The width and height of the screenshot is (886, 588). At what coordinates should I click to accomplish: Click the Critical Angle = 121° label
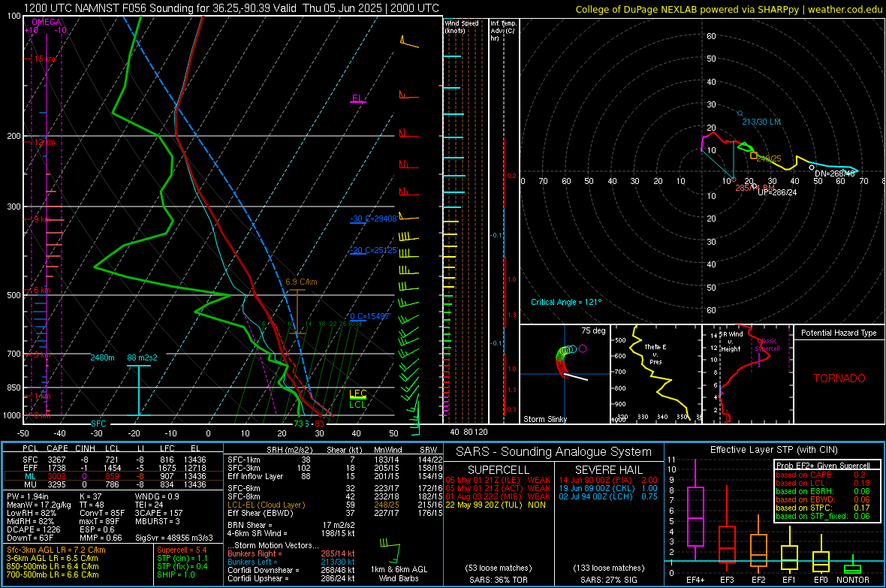(x=566, y=302)
